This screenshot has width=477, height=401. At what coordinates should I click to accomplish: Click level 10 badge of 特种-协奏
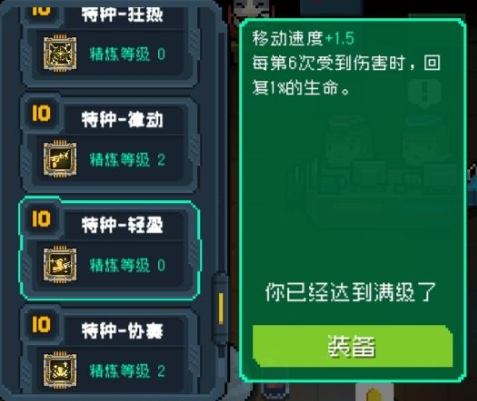click(41, 325)
